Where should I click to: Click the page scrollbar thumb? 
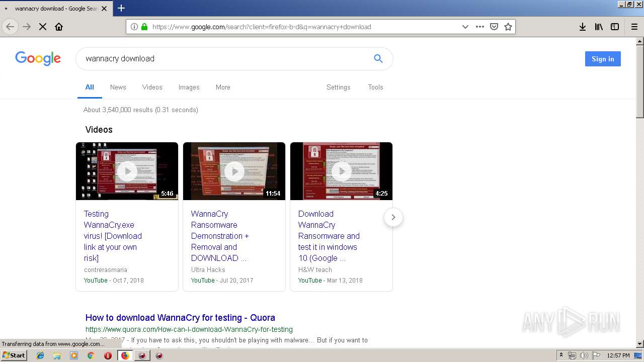(639, 81)
